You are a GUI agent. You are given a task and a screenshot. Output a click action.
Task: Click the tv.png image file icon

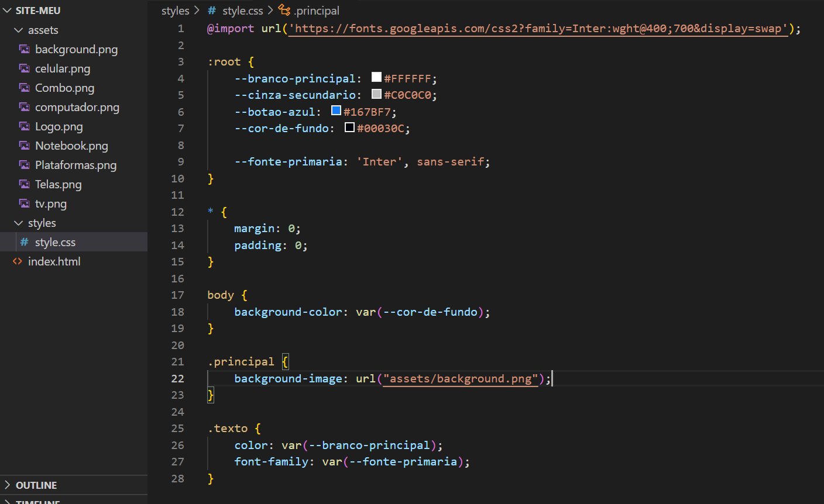[25, 203]
